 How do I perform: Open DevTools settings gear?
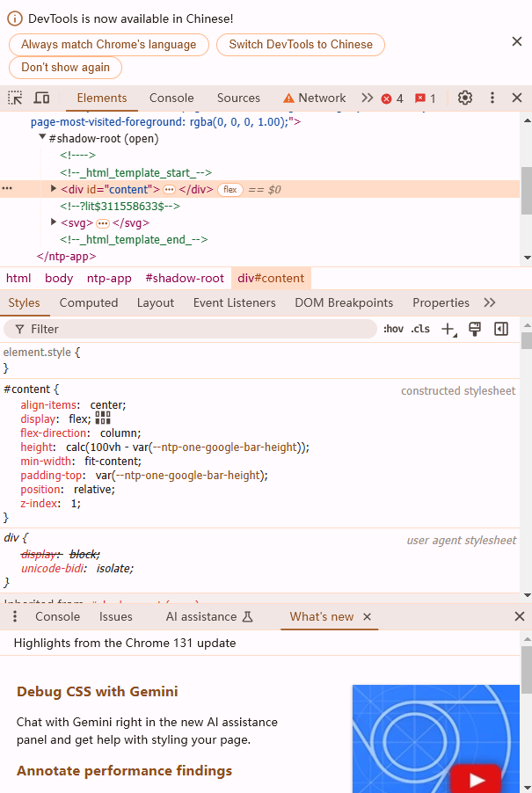[465, 98]
